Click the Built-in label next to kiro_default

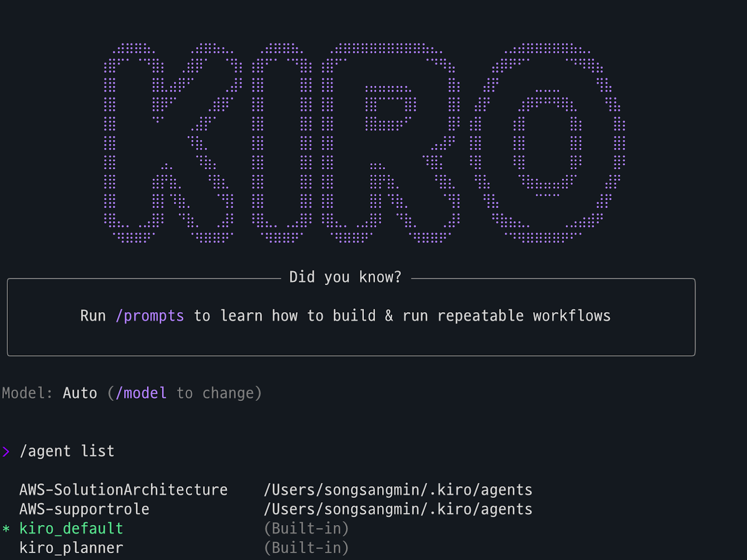click(x=306, y=529)
